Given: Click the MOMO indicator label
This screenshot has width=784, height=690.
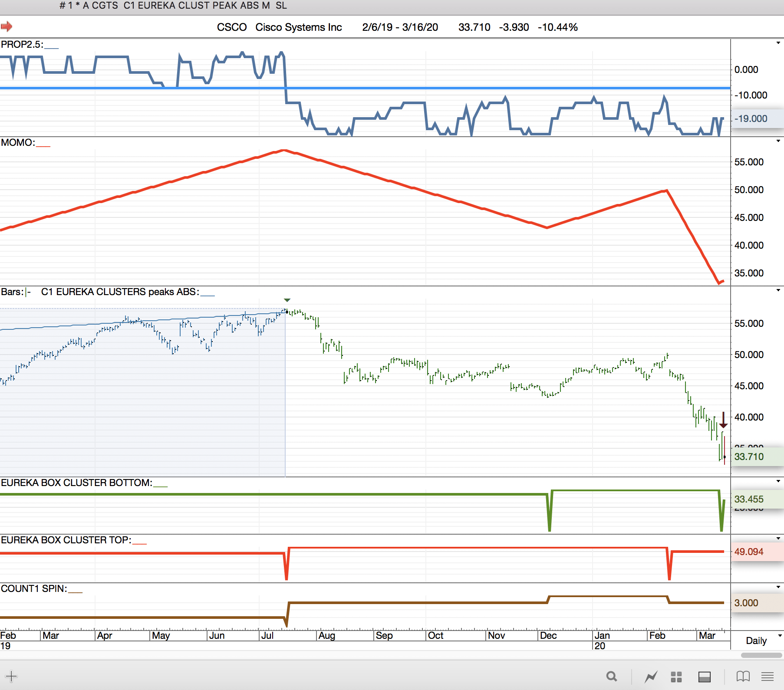Looking at the screenshot, I should 18,142.
